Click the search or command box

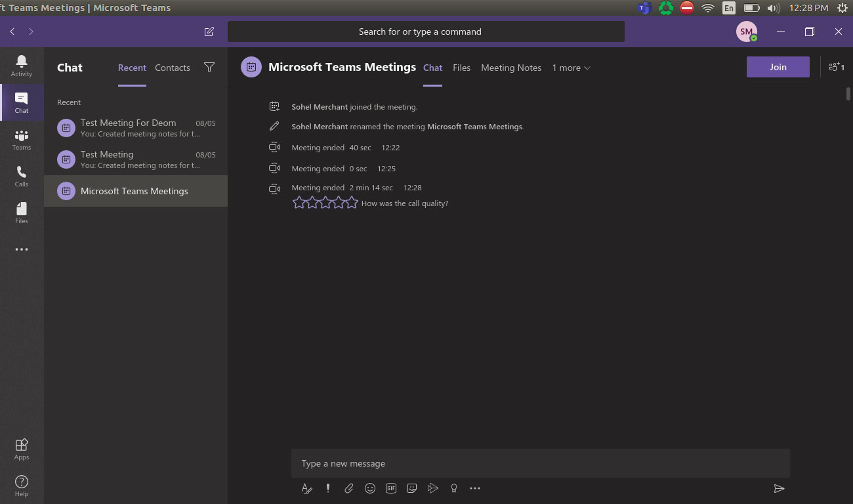[x=426, y=31]
